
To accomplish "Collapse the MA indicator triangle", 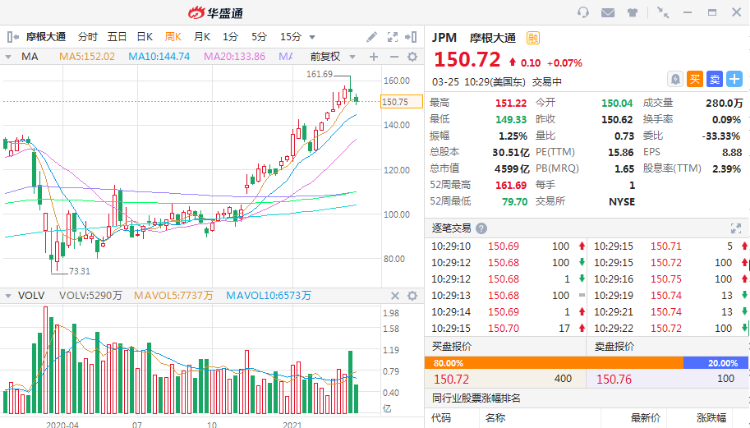I will pos(8,57).
